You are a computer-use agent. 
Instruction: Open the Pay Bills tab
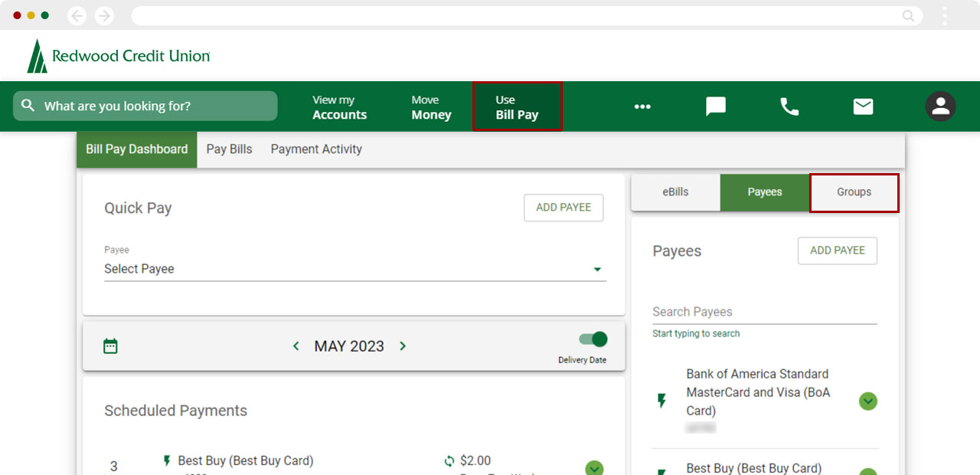(x=229, y=149)
